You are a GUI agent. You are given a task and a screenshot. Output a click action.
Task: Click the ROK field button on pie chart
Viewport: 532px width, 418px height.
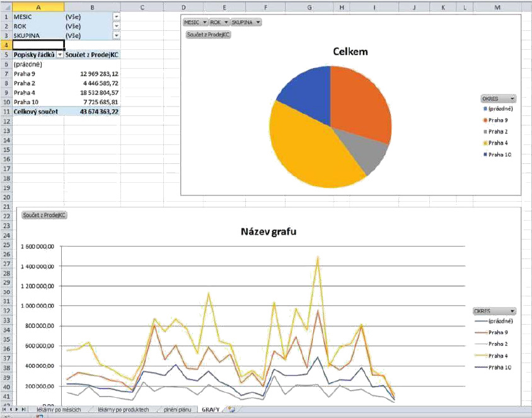(x=218, y=22)
